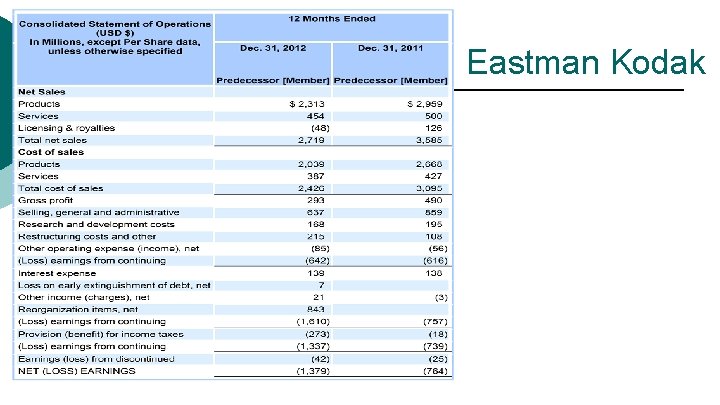Click 'Other operating expense (income), net' label

click(x=109, y=248)
